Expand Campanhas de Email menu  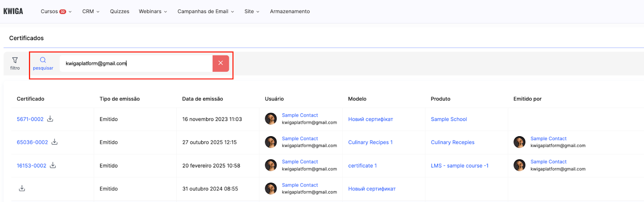pyautogui.click(x=205, y=12)
